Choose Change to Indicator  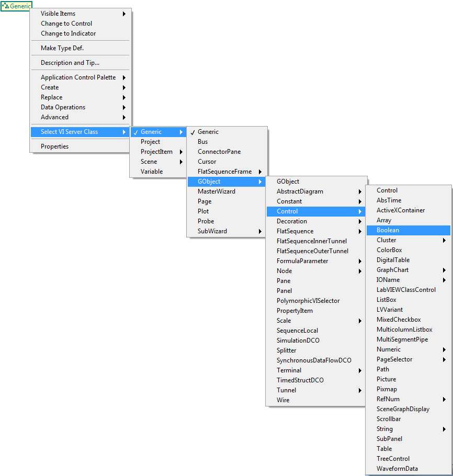coord(81,33)
